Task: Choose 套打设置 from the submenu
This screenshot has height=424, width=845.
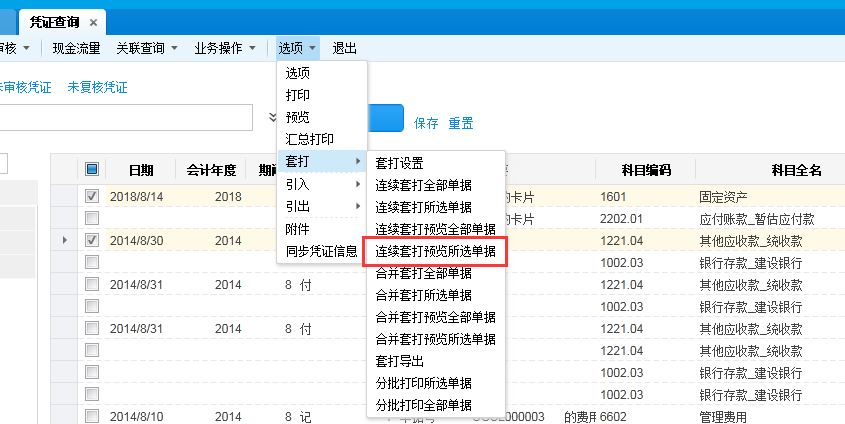Action: (x=399, y=162)
